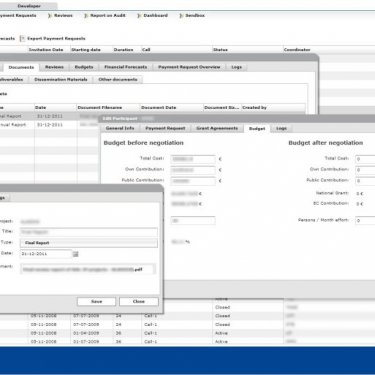Image resolution: width=375 pixels, height=375 pixels.
Task: Go to the Dashboard menu item
Action: (x=156, y=16)
